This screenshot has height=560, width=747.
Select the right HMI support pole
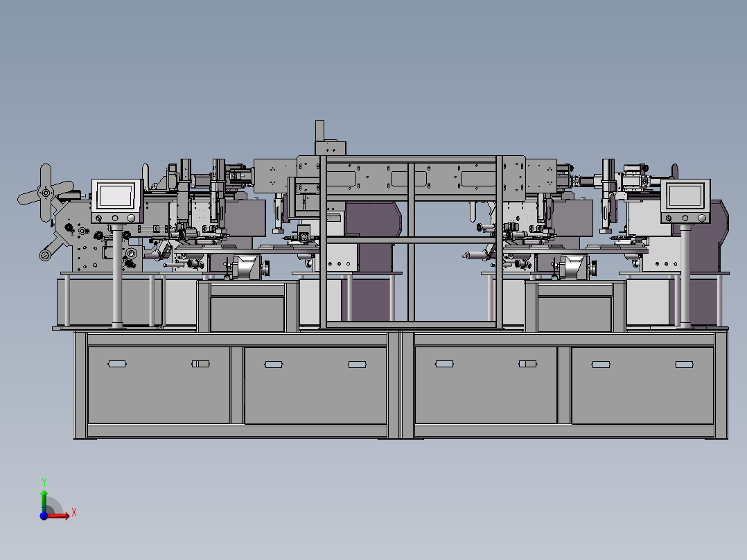685,275
